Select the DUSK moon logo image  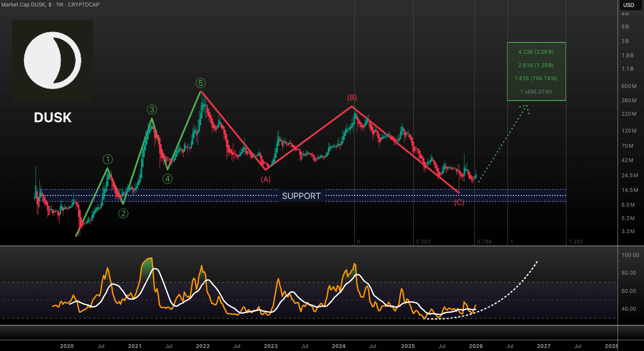(52, 60)
